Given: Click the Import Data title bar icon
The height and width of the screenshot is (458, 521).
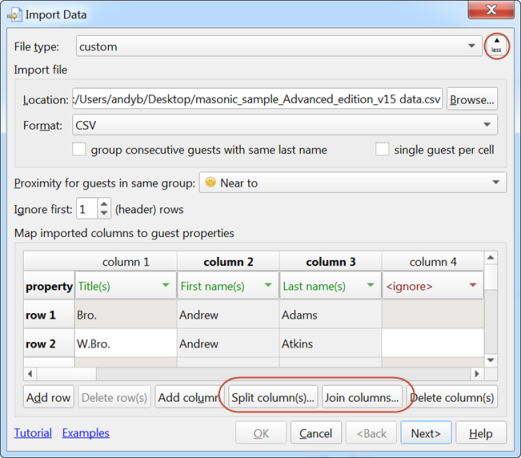Looking at the screenshot, I should click(14, 15).
